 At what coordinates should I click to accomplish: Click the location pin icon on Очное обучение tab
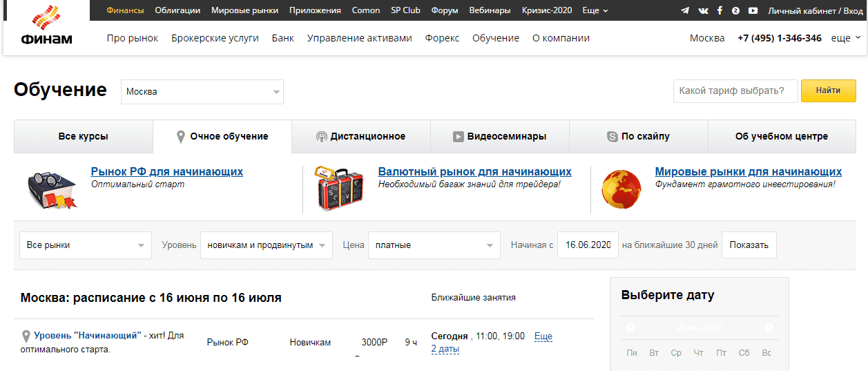pyautogui.click(x=181, y=136)
